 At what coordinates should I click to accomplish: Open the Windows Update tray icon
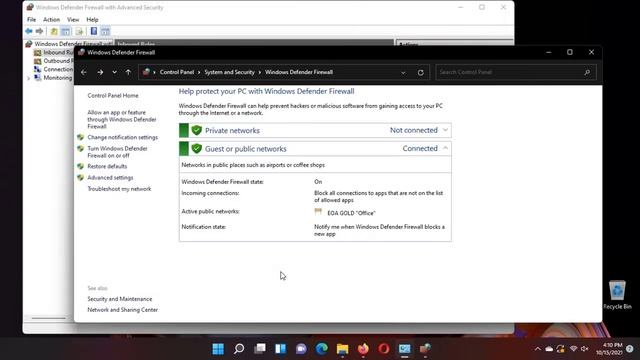[x=561, y=349]
